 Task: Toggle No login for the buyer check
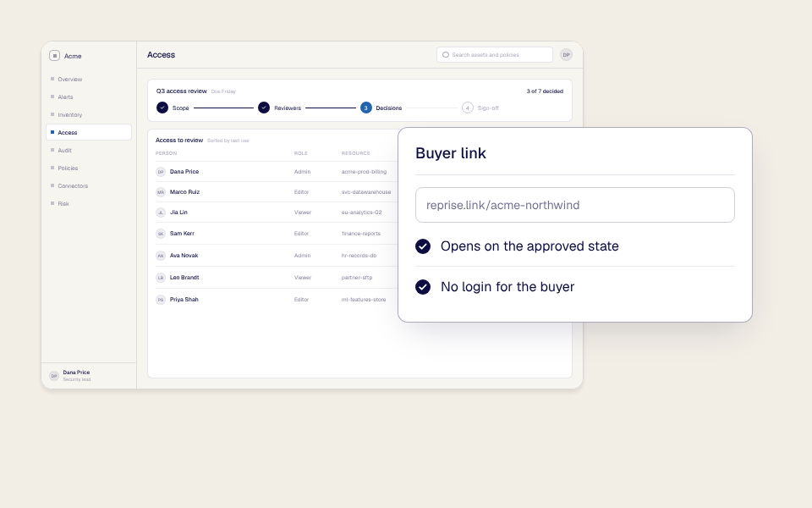tap(423, 287)
